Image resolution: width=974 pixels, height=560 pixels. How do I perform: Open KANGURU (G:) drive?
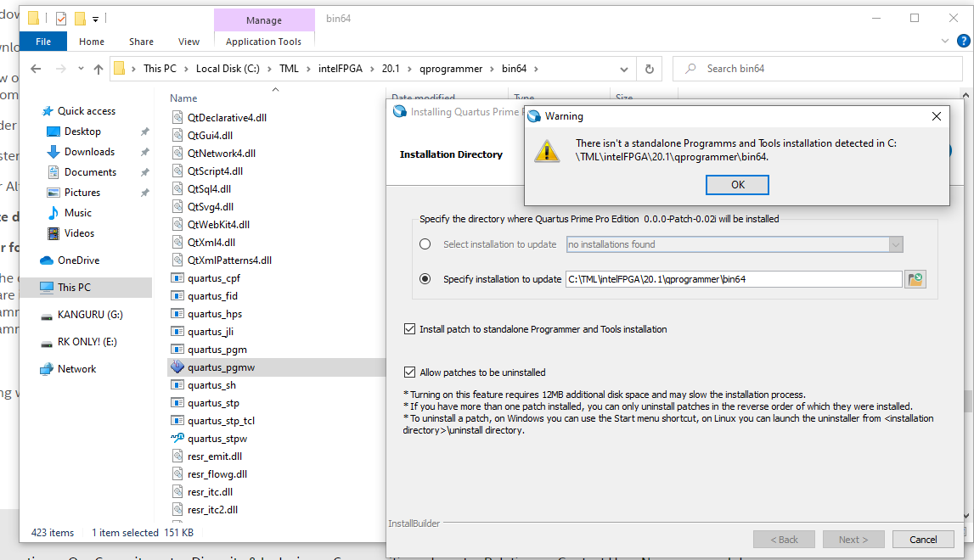(90, 315)
